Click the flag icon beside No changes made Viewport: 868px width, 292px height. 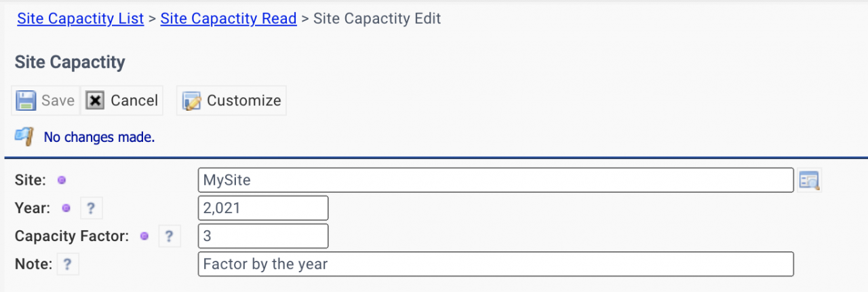24,136
